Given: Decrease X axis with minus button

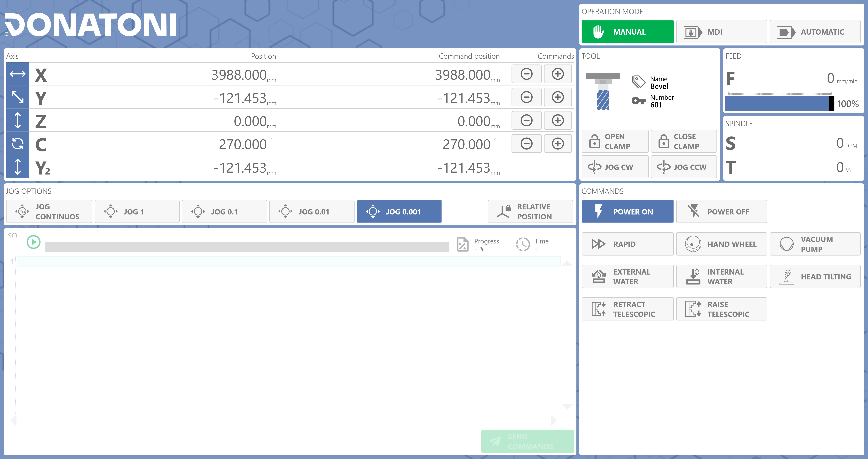Looking at the screenshot, I should 526,74.
